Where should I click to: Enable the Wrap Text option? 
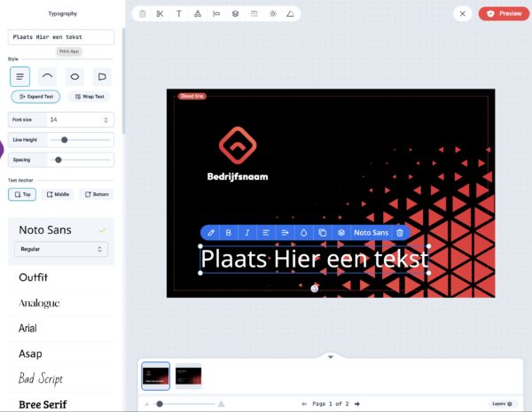click(x=89, y=97)
